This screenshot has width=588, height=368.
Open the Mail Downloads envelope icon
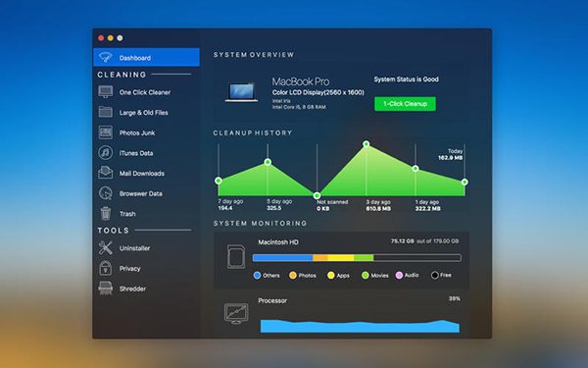click(x=106, y=173)
